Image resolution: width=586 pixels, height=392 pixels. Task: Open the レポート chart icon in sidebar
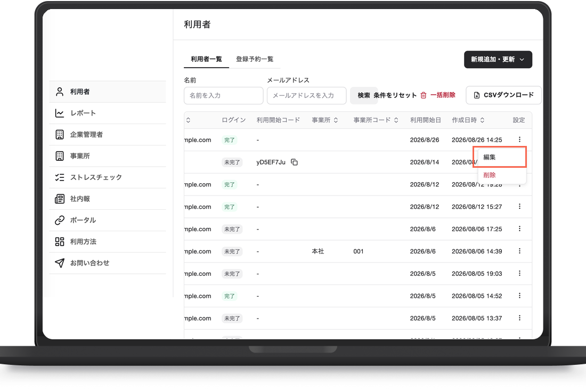(60, 113)
